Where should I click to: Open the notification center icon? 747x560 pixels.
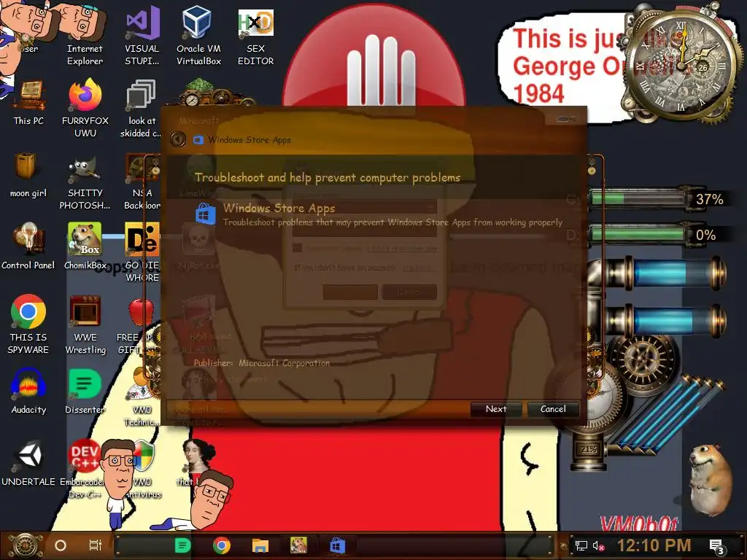[717, 547]
